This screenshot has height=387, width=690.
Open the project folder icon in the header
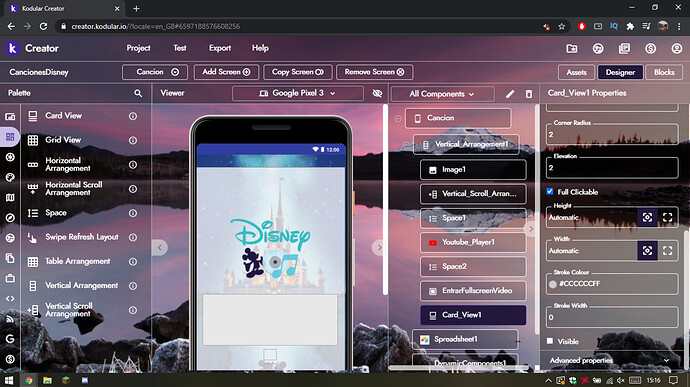tap(572, 48)
